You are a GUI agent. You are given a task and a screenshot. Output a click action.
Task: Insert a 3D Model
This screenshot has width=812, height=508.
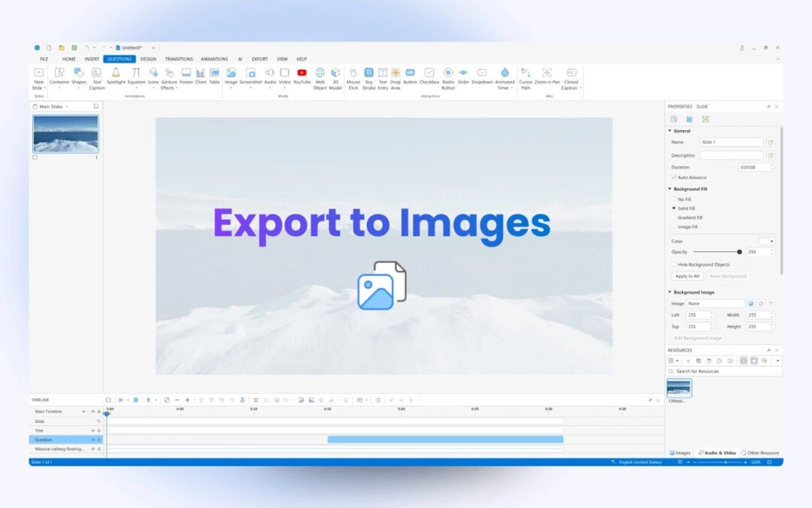[335, 79]
